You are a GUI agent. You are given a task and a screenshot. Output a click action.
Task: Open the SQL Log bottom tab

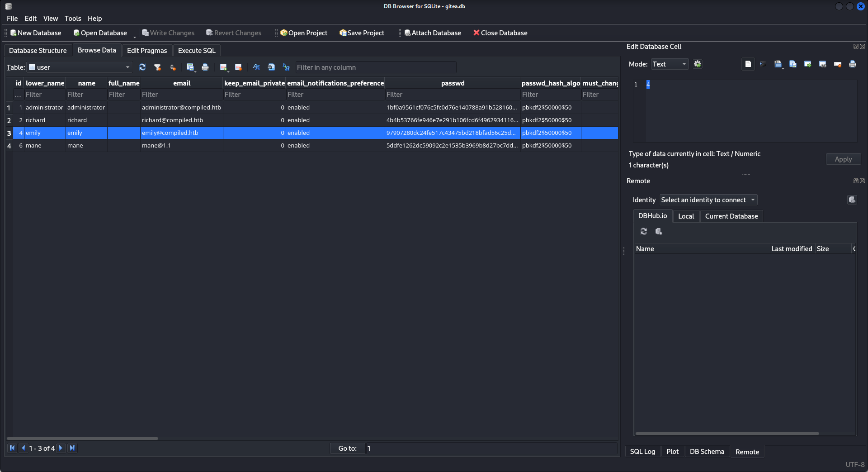coord(642,452)
